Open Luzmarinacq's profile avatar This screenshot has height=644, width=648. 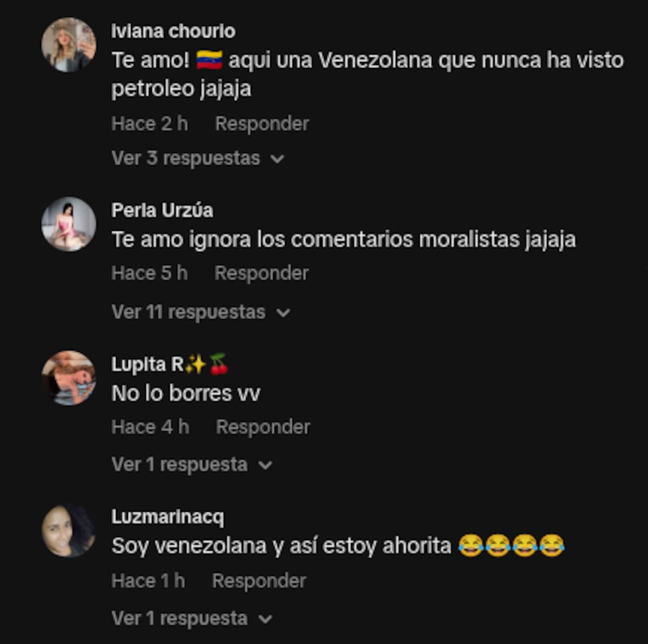69,531
